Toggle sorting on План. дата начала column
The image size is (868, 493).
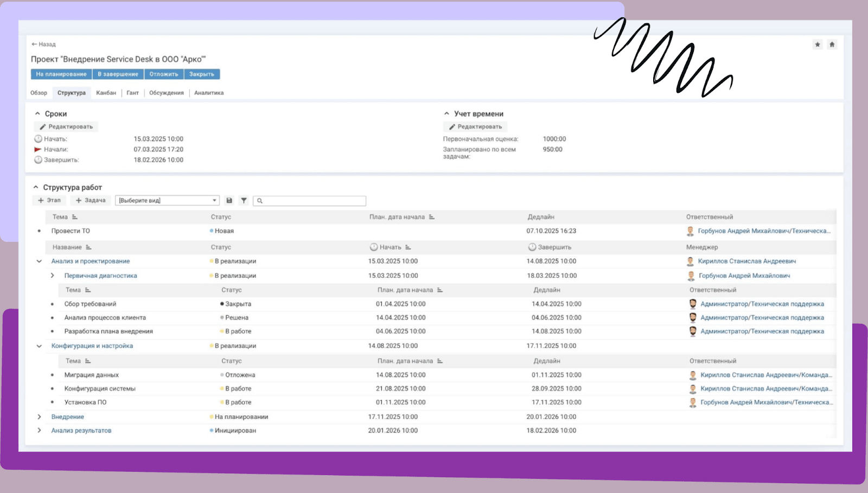(432, 216)
